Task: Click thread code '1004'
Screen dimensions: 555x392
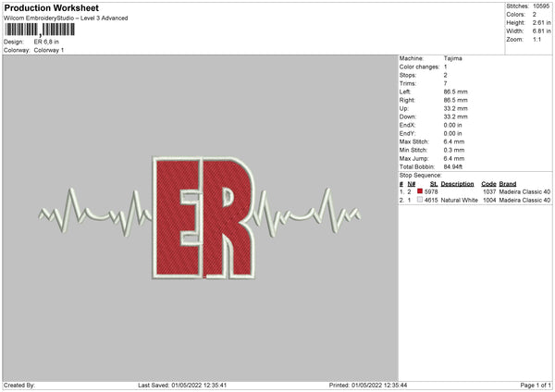Action: coord(489,201)
